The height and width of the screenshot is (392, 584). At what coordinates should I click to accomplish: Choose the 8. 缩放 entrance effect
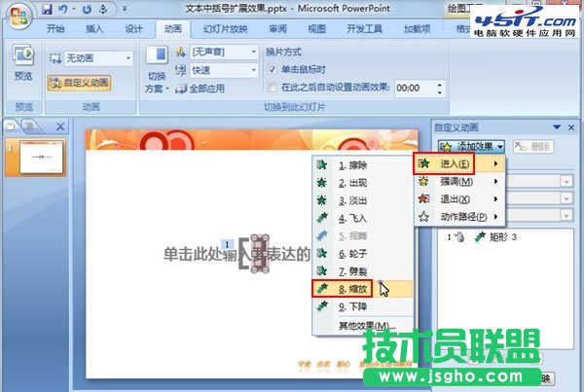point(363,289)
